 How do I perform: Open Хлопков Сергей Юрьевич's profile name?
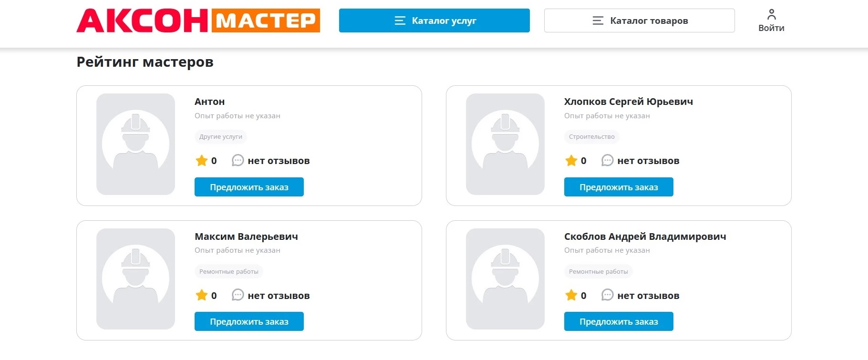pos(628,101)
